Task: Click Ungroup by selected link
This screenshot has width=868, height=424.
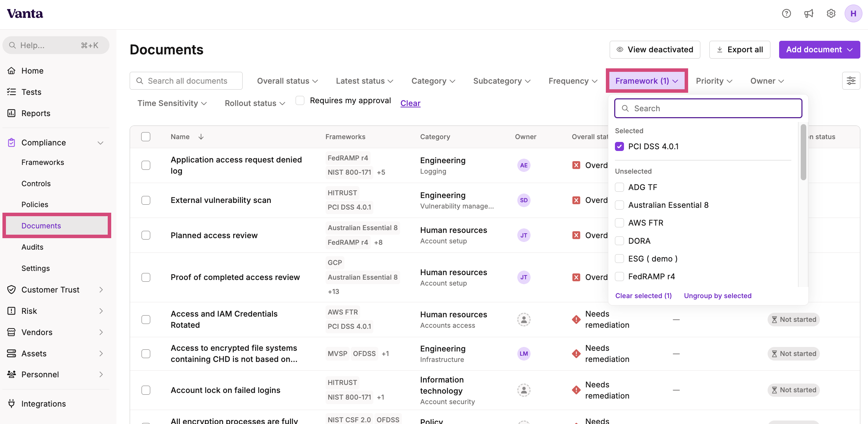Action: (717, 296)
